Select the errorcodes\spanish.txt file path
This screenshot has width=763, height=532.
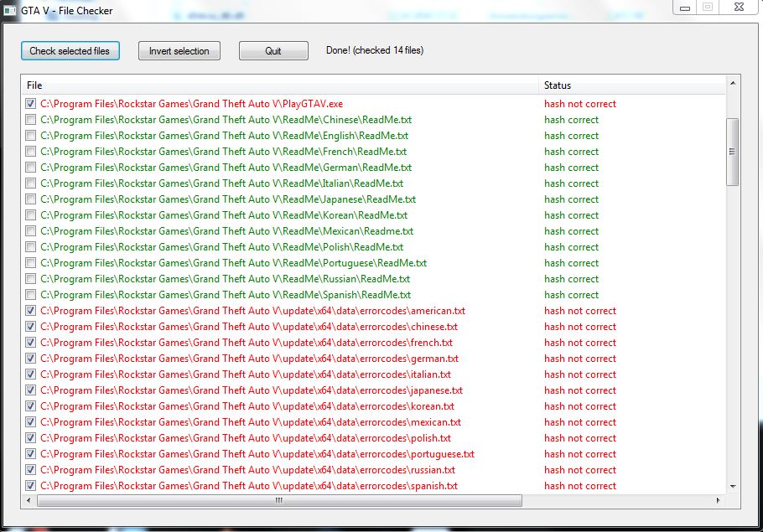tap(249, 486)
